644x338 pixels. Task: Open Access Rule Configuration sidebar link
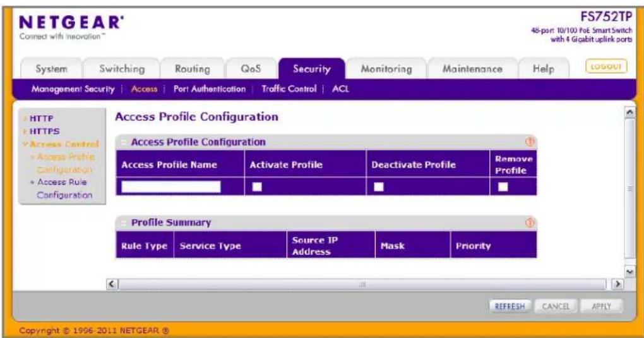click(64, 188)
